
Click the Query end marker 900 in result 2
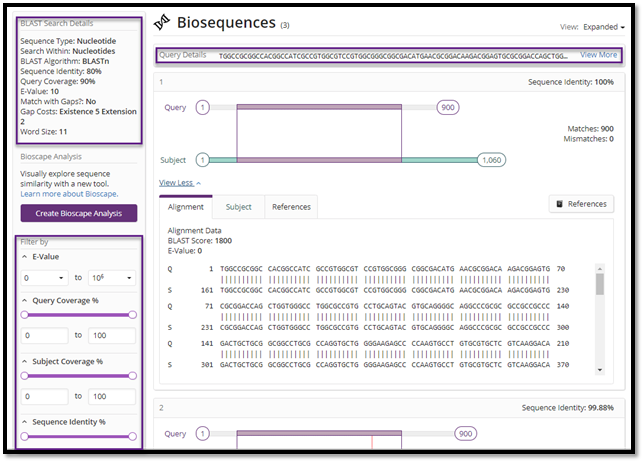[465, 433]
